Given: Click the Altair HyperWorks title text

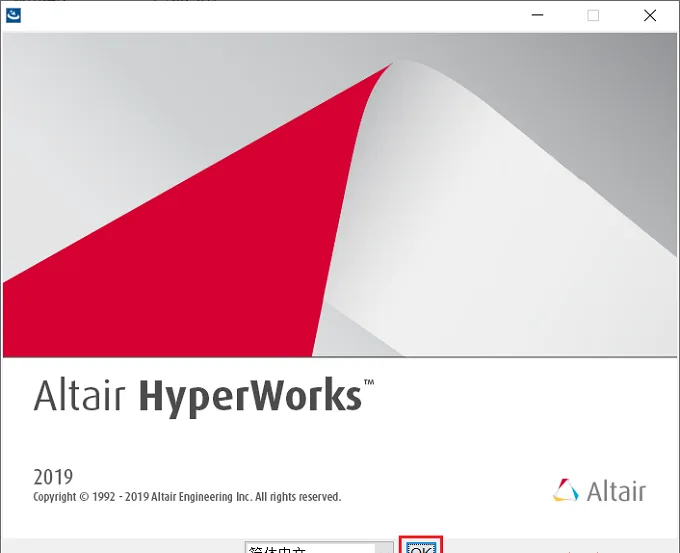Looking at the screenshot, I should coord(204,396).
